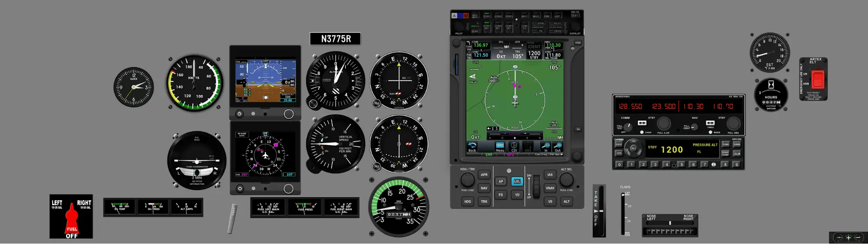Click the transponder CLR button
Image resolution: width=868 pixels, height=244 pixels.
pyautogui.click(x=737, y=153)
